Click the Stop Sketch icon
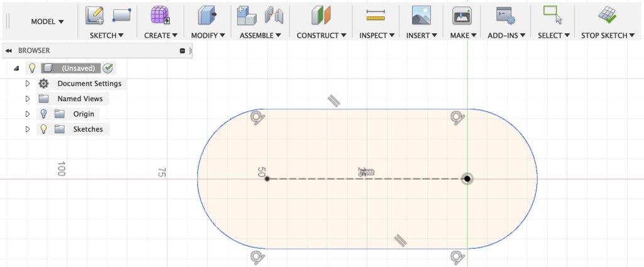The width and height of the screenshot is (644, 267). pyautogui.click(x=607, y=15)
